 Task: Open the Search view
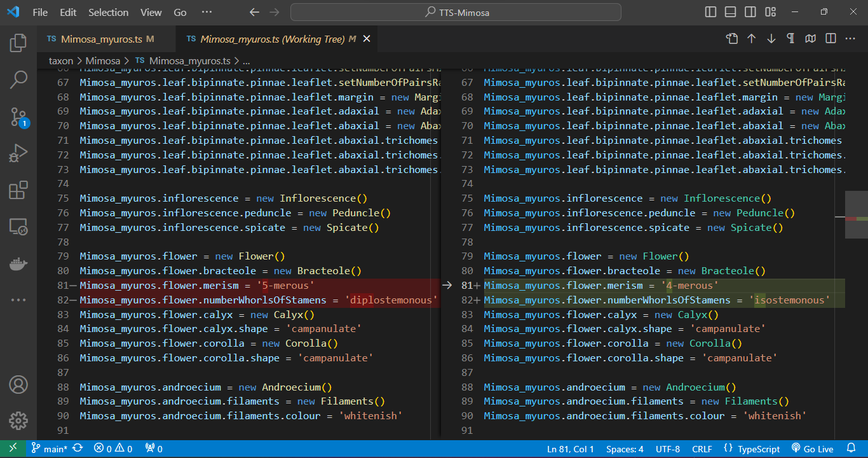pos(18,80)
